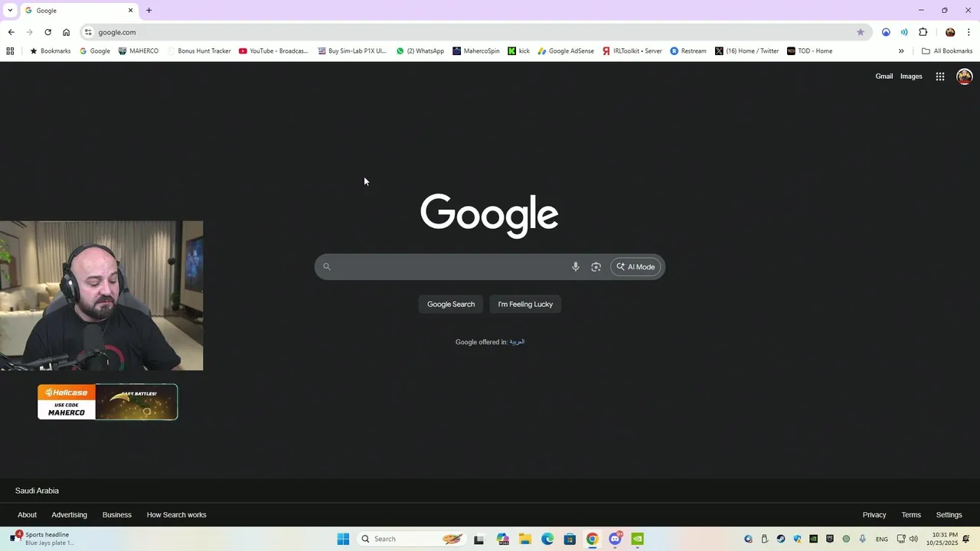
Task: Open the Sports headline news widget
Action: tap(42, 539)
